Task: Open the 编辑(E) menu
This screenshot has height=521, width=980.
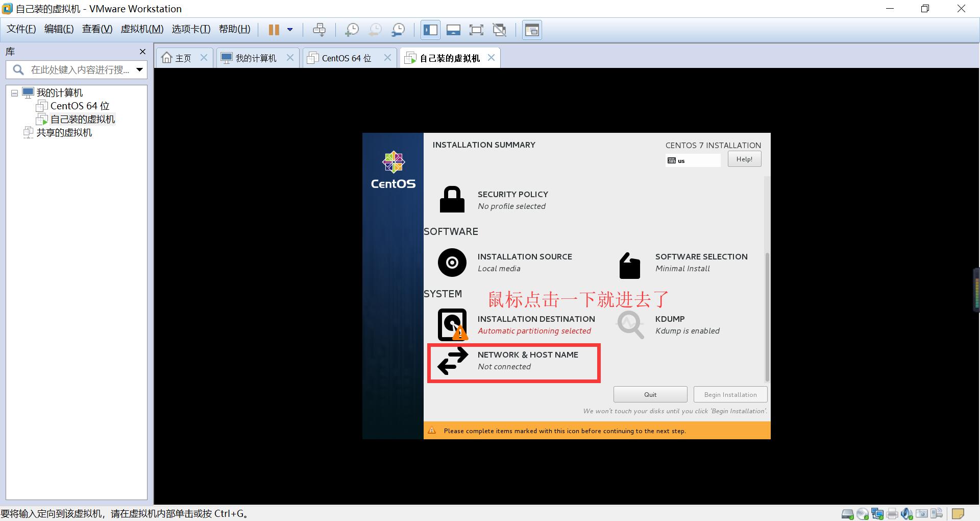Action: coord(59,29)
